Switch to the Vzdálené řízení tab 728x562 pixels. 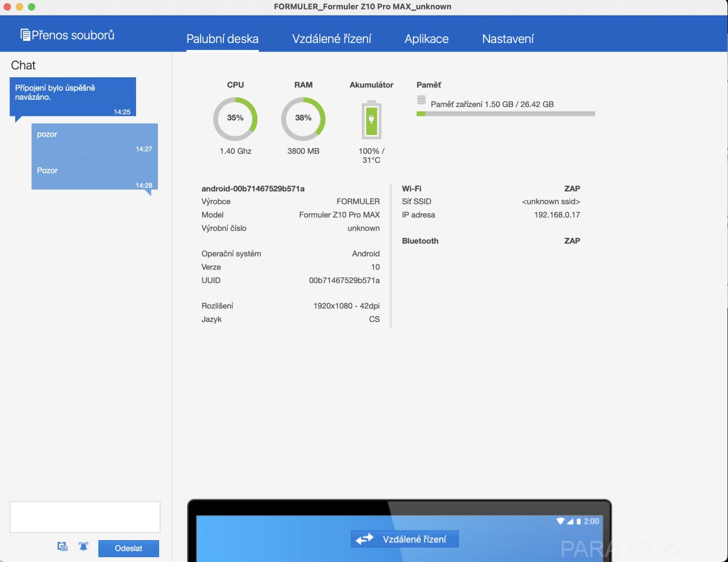(332, 39)
